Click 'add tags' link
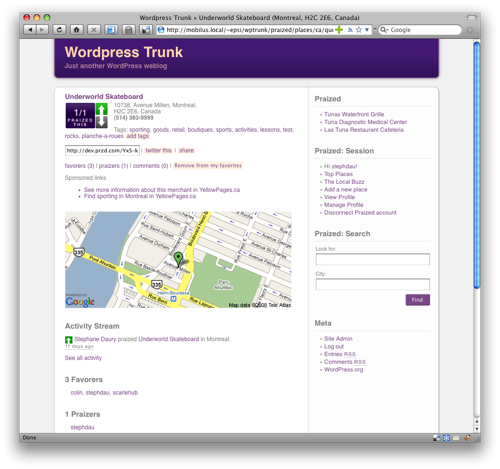Image resolution: width=500 pixels, height=469 pixels. 138,136
